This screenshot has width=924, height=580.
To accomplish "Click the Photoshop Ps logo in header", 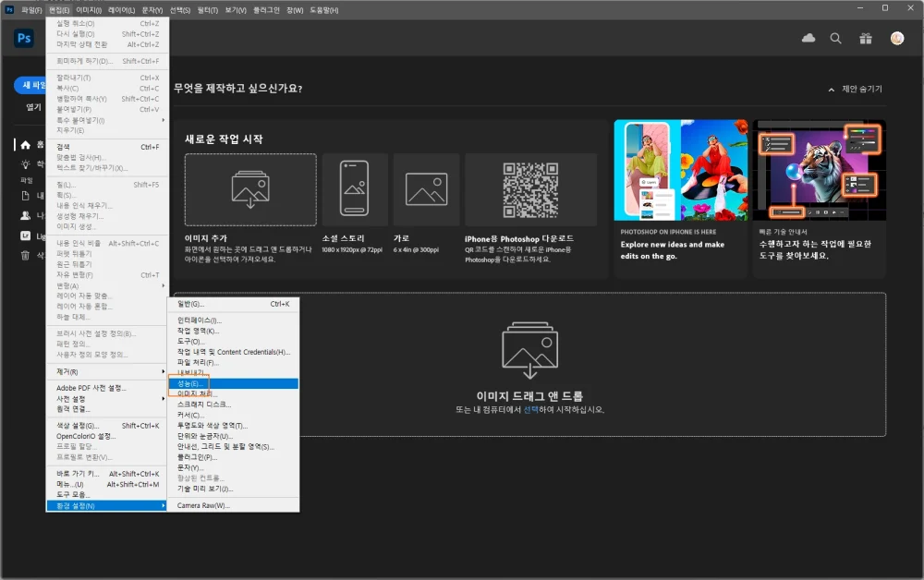I will tap(24, 38).
